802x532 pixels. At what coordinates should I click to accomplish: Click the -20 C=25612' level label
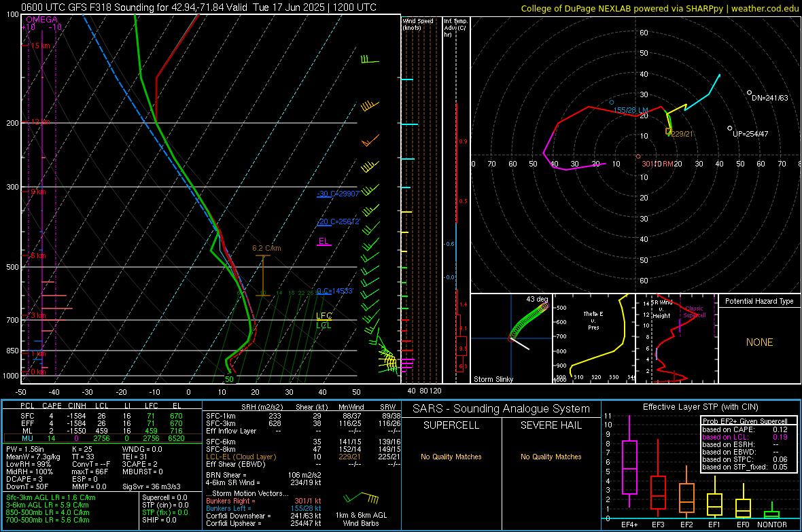coord(338,221)
